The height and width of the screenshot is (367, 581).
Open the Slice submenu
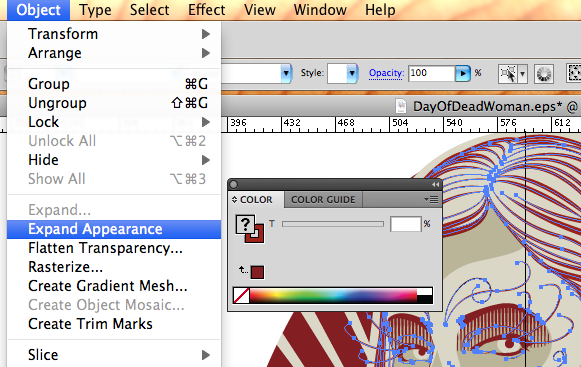point(114,355)
